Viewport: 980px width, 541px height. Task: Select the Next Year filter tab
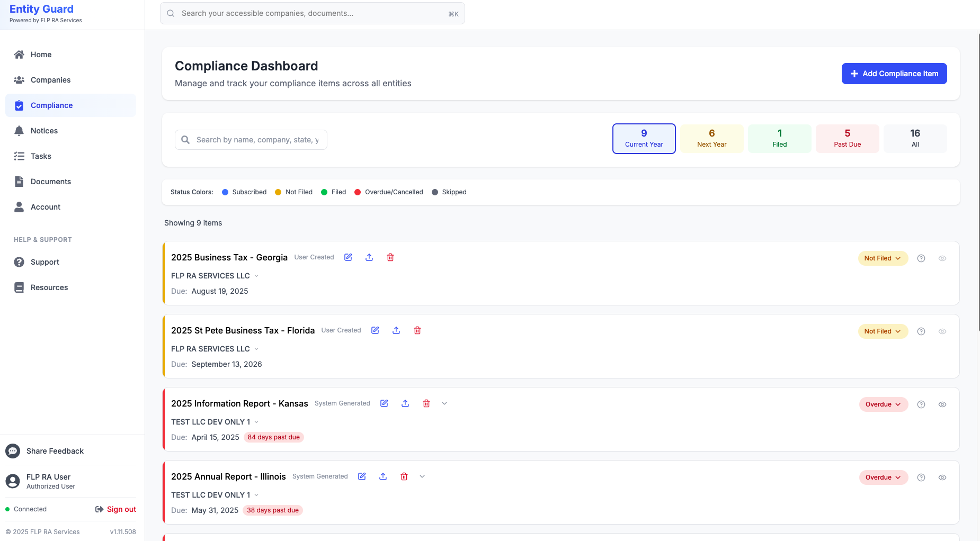pyautogui.click(x=712, y=139)
